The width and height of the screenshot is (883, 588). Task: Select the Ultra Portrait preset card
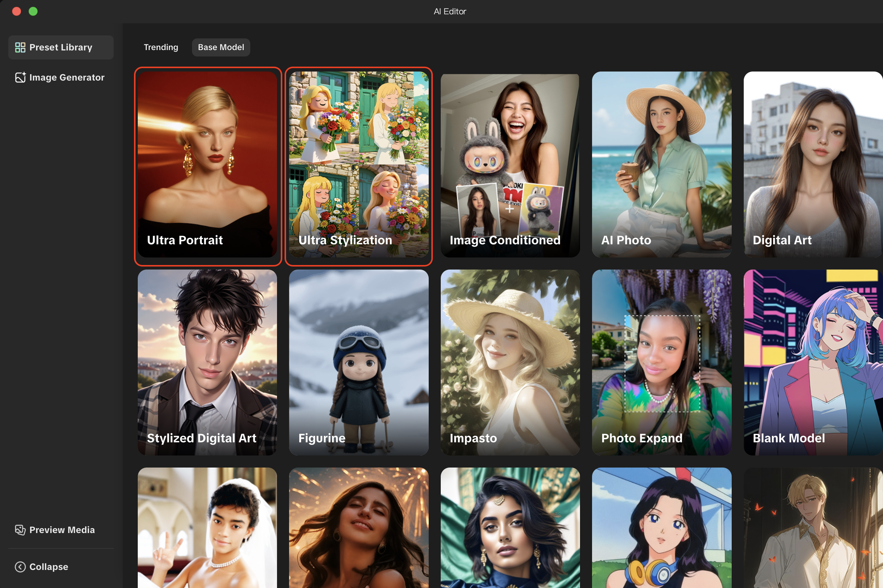(x=208, y=165)
